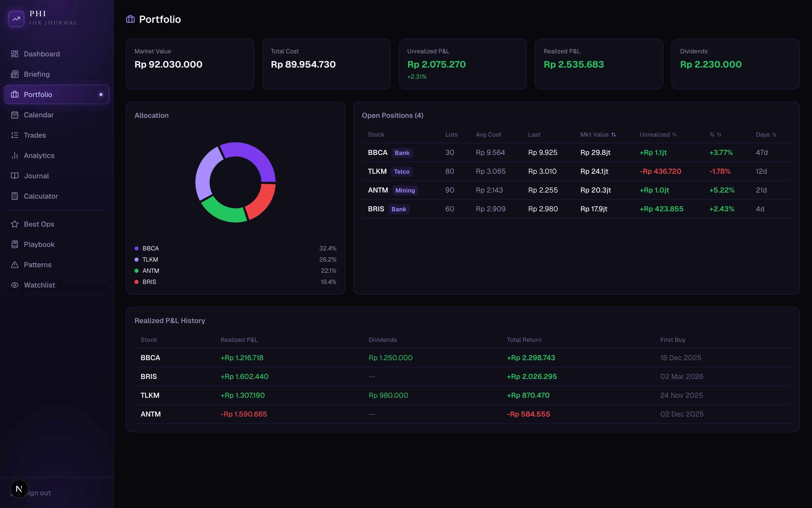Open the Patterns page

[56, 265]
